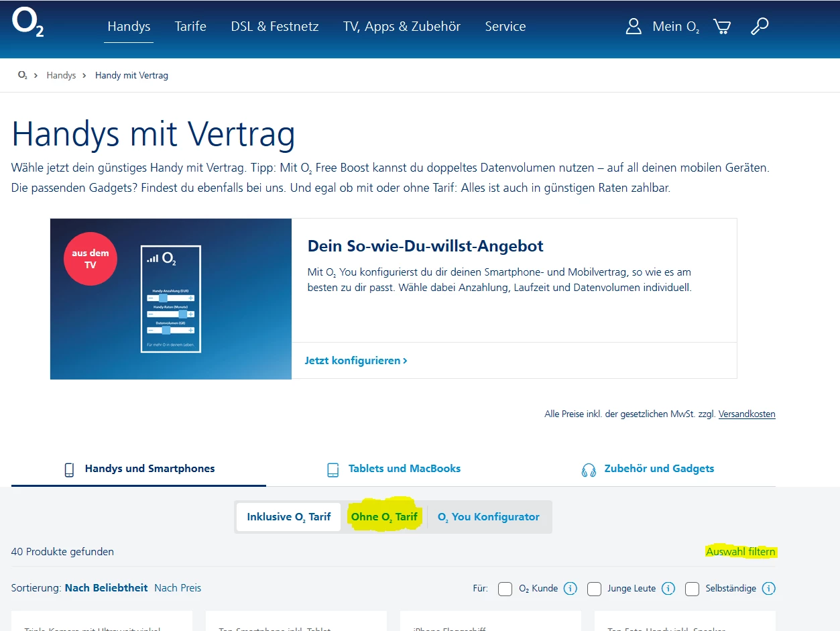Enable the O2 Kunde checkbox
840x631 pixels.
pos(505,589)
